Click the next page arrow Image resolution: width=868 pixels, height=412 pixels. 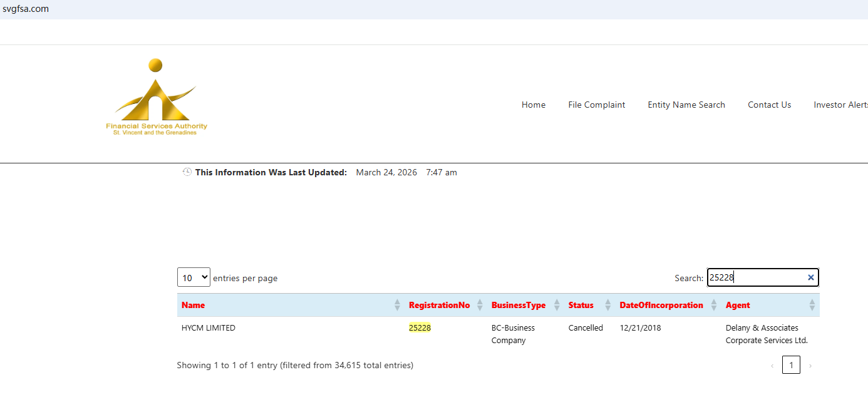coord(810,366)
